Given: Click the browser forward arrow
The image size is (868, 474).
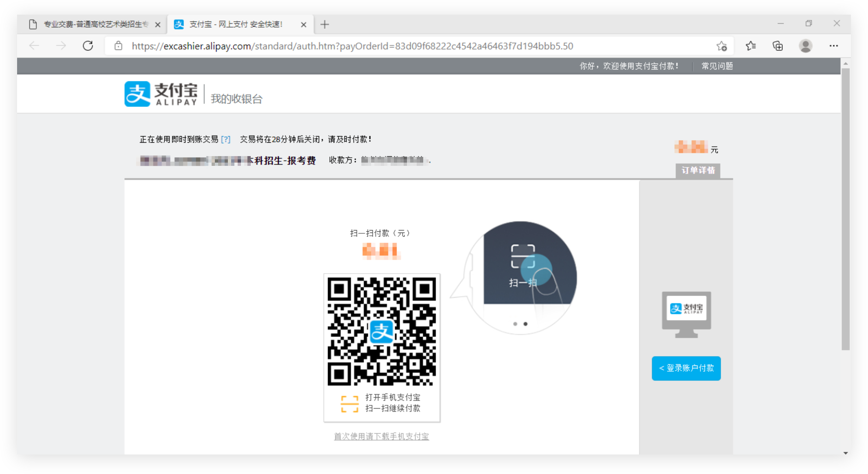Looking at the screenshot, I should click(61, 46).
